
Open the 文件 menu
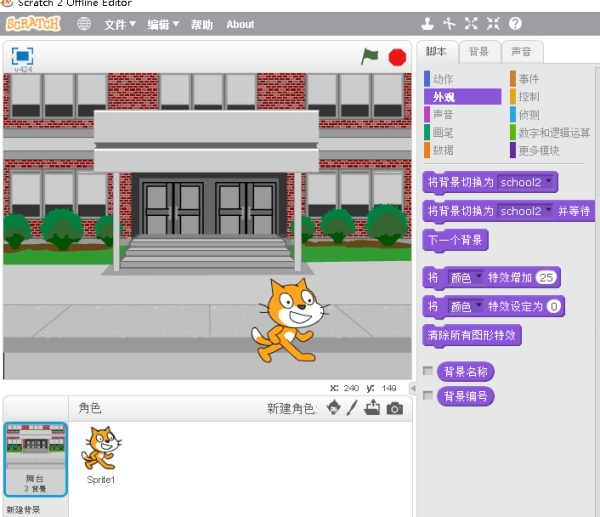tap(121, 24)
